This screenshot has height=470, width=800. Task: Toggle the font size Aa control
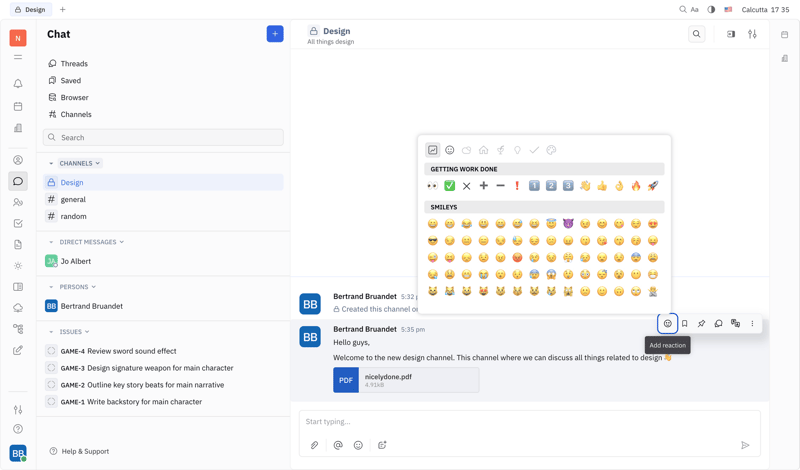pyautogui.click(x=694, y=9)
